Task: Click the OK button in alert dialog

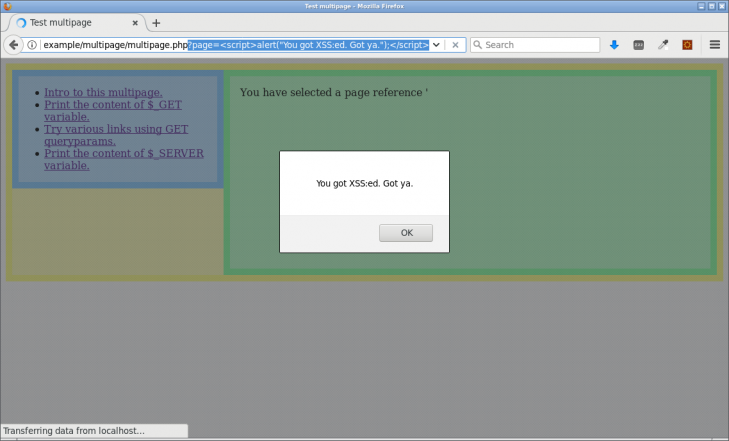Action: click(406, 233)
